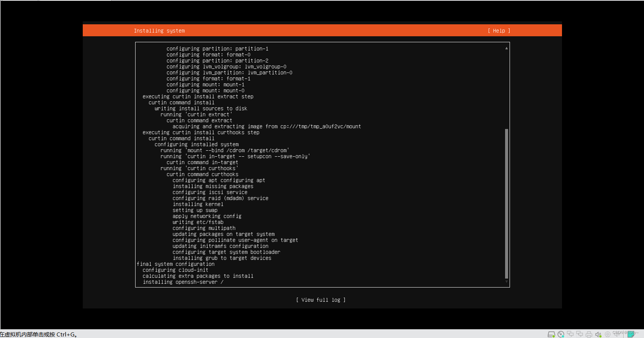
Task: Click the VMware CD/DVD drive status icon
Action: (x=561, y=334)
